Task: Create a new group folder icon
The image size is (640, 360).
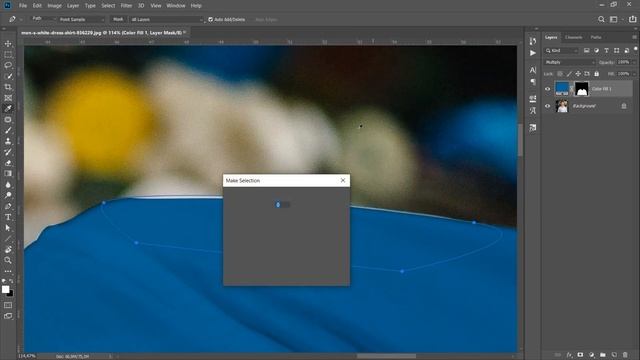Action: click(603, 355)
